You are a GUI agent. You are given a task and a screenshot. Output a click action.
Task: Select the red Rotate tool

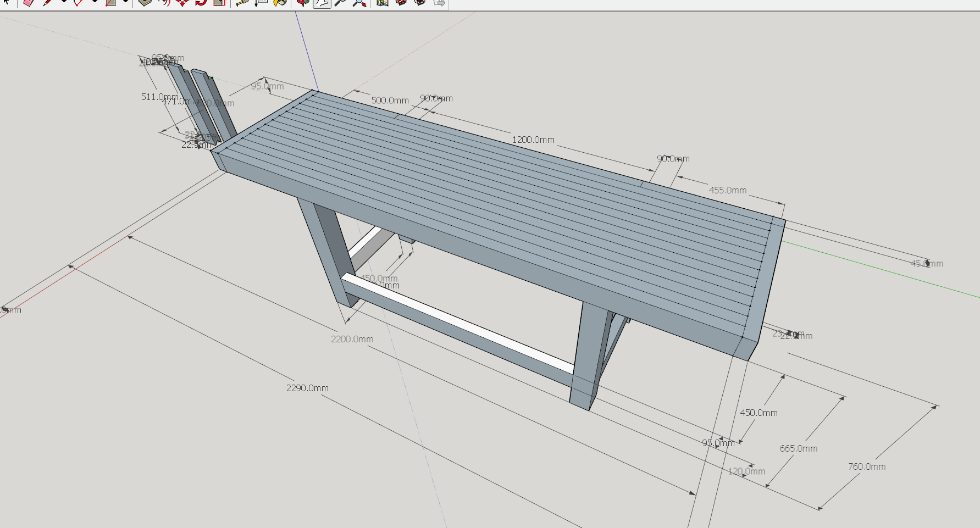pos(201,2)
